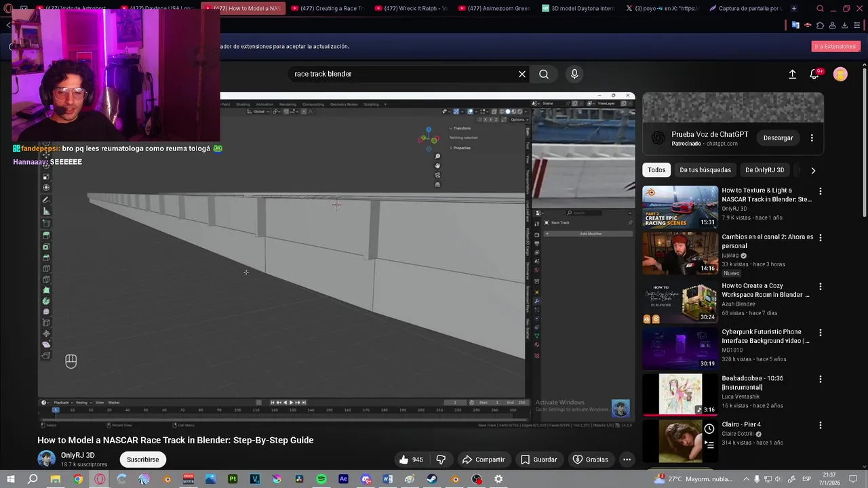Open Cambios en el canal 2 thumbnail

(x=680, y=253)
